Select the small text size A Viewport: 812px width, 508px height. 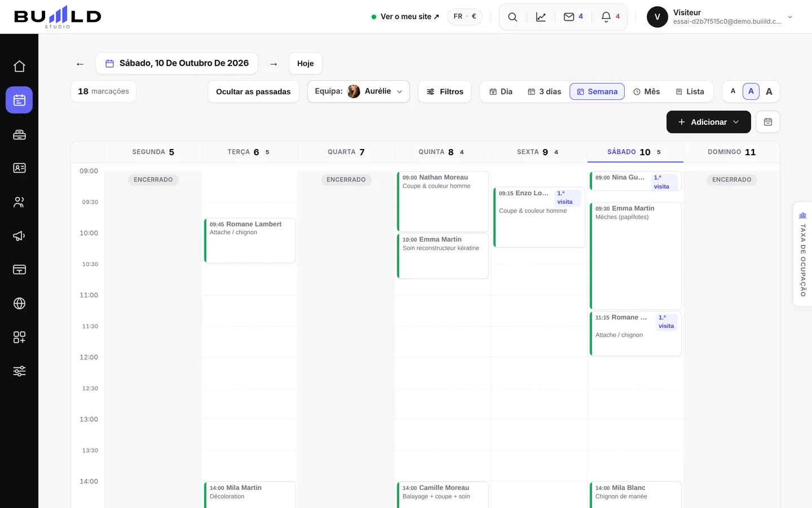733,91
